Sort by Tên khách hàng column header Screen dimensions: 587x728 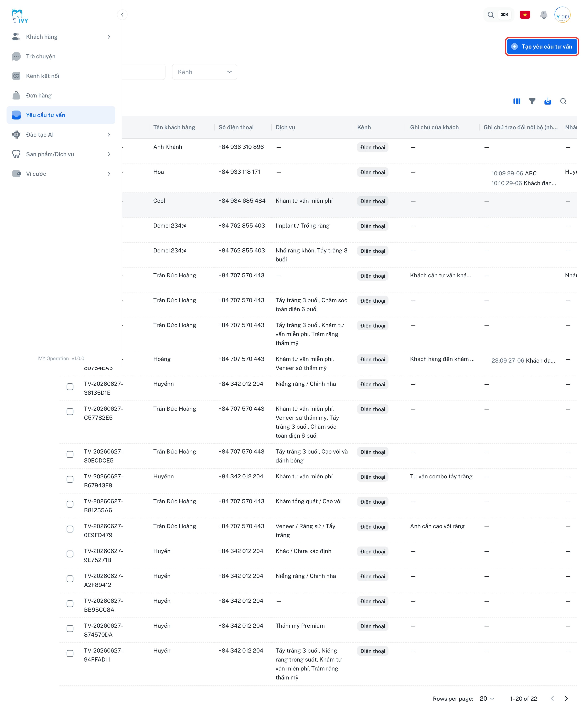174,127
